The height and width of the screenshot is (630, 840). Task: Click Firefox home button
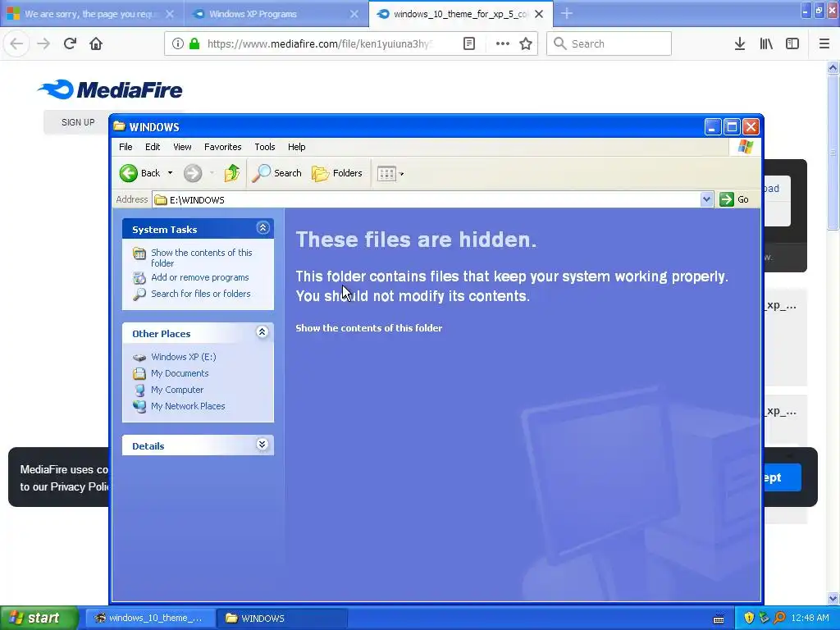(96, 43)
